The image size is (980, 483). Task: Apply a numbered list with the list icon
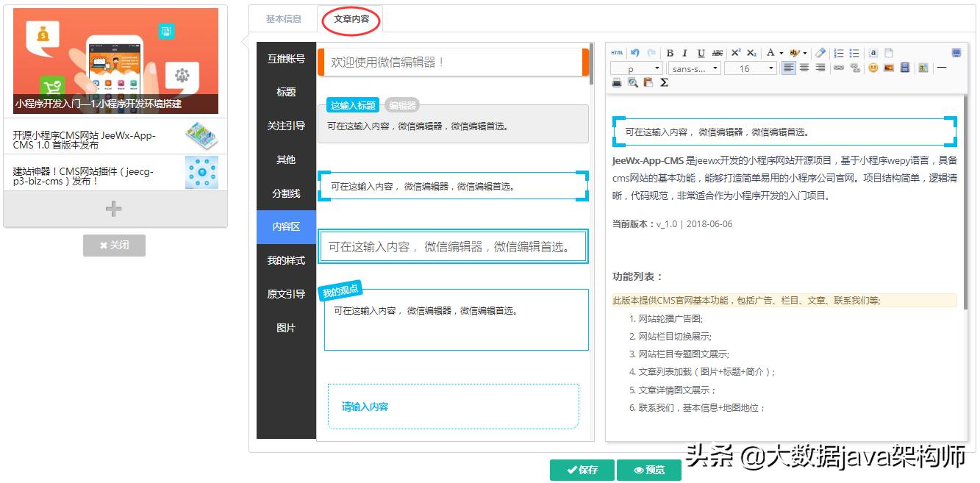pyautogui.click(x=838, y=52)
